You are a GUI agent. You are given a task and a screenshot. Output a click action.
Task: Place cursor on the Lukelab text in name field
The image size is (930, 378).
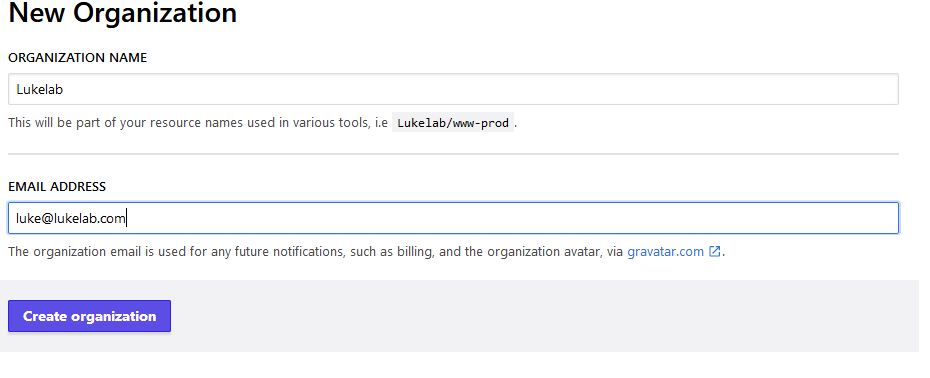40,90
